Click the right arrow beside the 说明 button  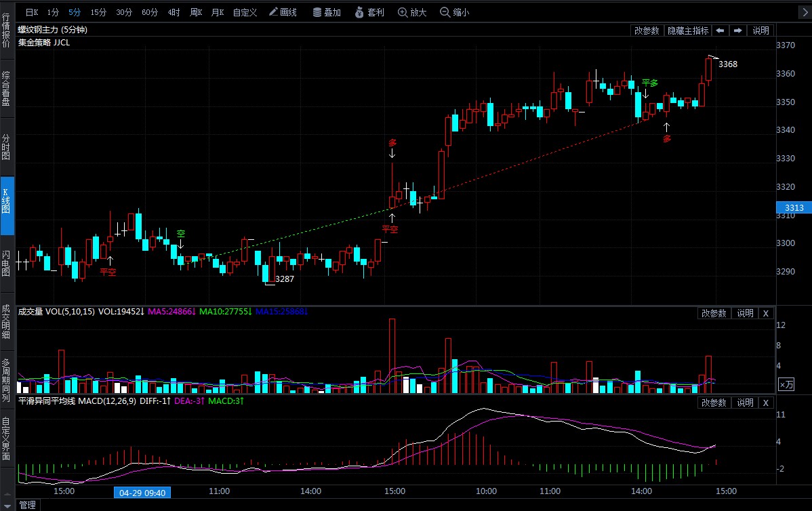[x=737, y=30]
